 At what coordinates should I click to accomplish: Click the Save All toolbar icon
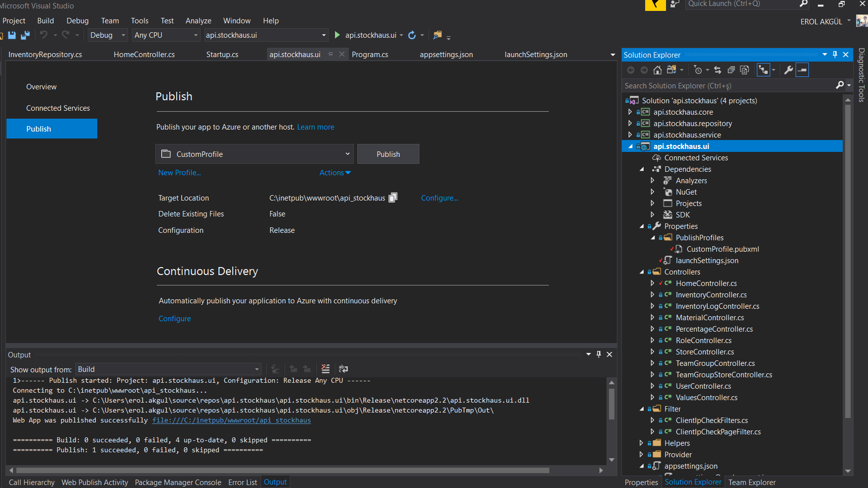coord(25,35)
